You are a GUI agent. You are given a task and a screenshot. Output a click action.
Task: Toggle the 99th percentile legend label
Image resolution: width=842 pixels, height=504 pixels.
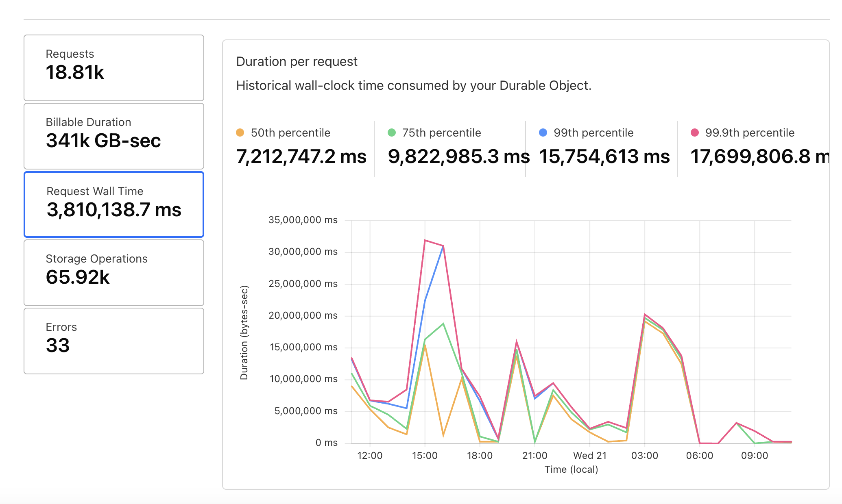pos(593,133)
